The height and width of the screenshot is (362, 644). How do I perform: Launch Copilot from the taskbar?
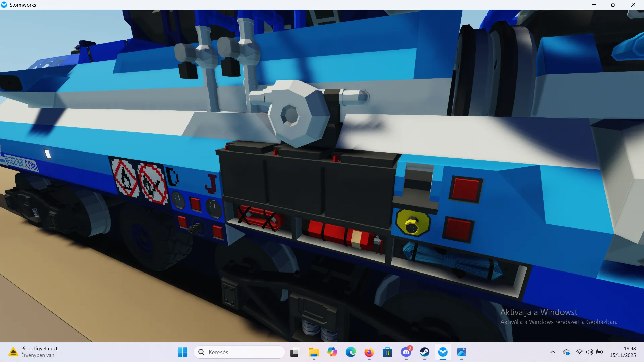point(332,352)
